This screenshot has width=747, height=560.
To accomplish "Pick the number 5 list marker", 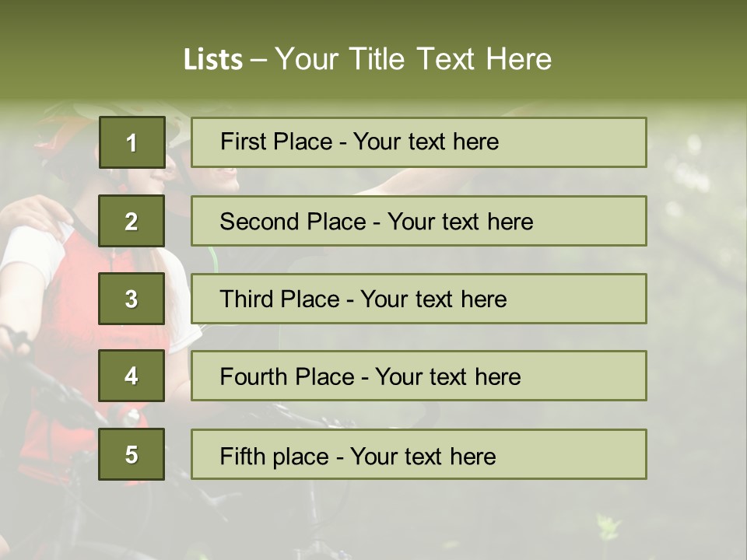I will 132,454.
